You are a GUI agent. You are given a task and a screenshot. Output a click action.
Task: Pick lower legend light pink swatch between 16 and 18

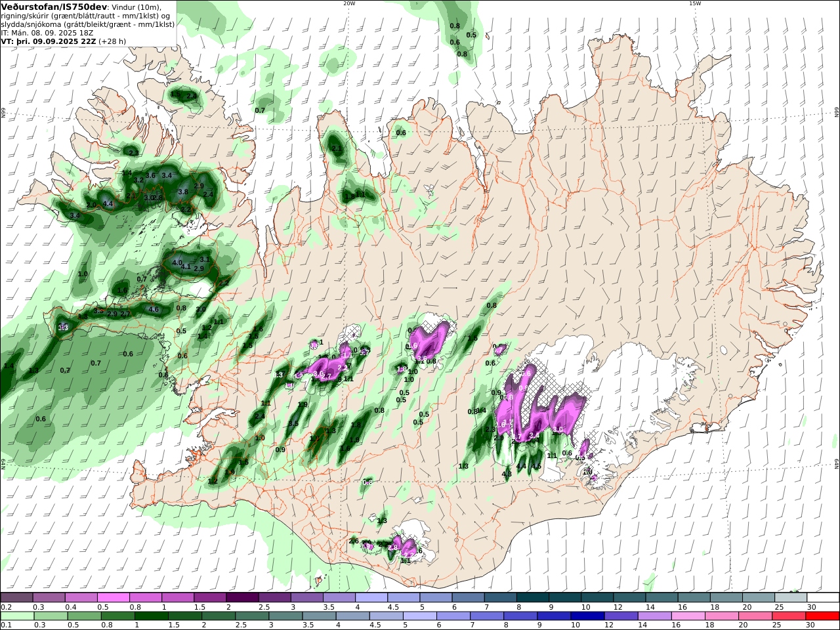click(688, 616)
